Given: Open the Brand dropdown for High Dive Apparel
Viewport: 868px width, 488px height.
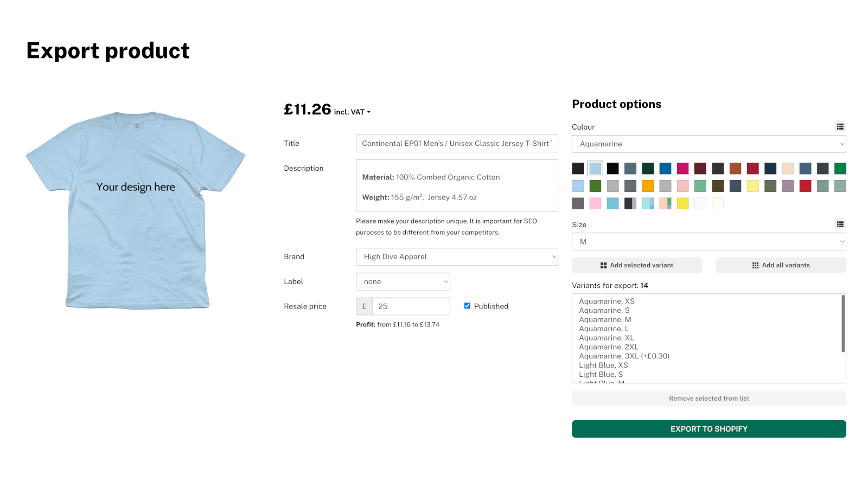Looking at the screenshot, I should [456, 256].
